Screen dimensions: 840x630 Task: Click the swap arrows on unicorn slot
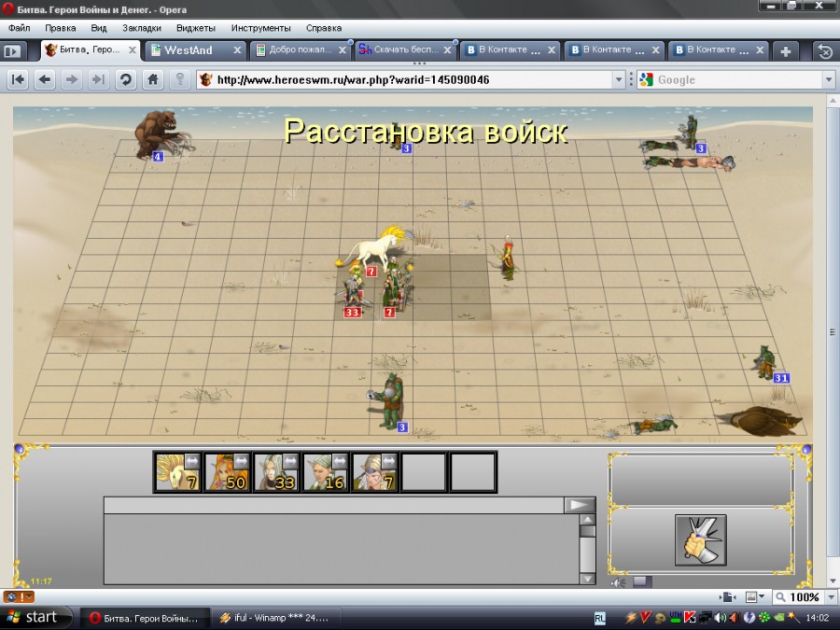191,461
